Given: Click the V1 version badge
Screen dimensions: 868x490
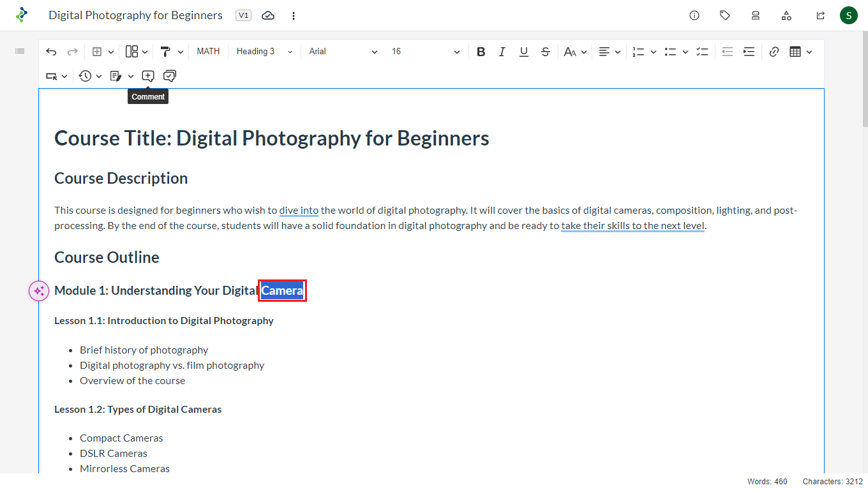Looking at the screenshot, I should 243,15.
